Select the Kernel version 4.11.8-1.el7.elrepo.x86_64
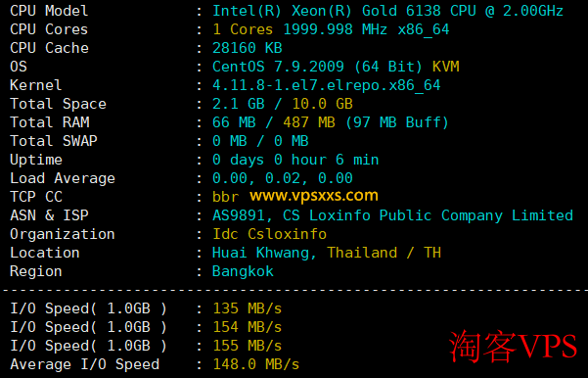The height and width of the screenshot is (378, 588). [x=326, y=85]
